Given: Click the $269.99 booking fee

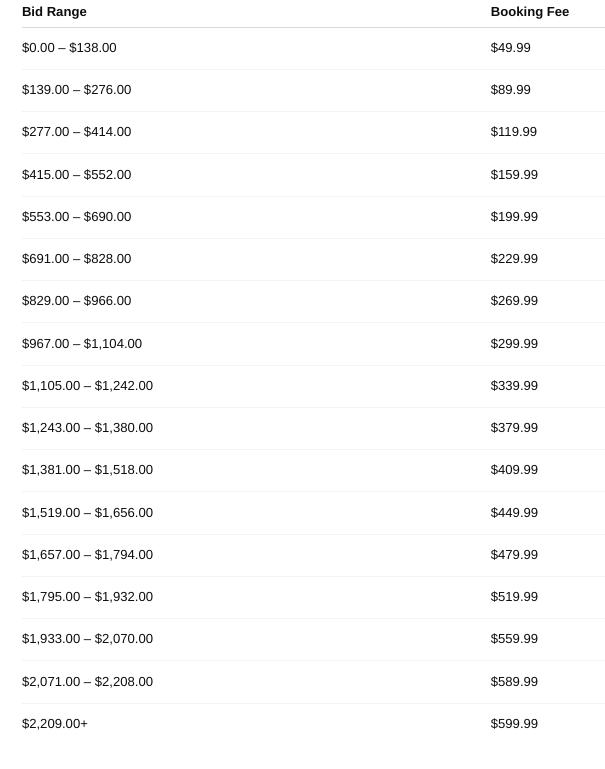Looking at the screenshot, I should 513,301.
